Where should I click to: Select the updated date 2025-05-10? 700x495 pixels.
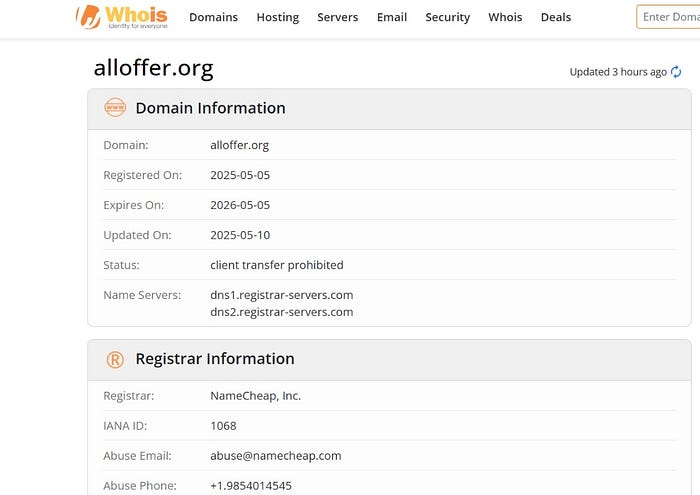pyautogui.click(x=240, y=235)
